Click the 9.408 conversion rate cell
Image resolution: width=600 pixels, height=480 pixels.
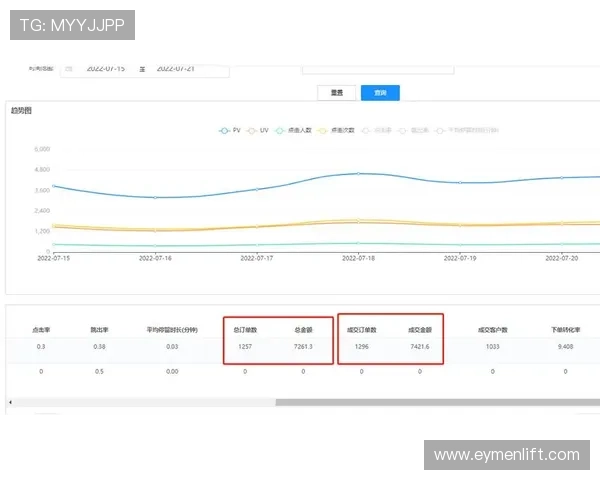566,346
